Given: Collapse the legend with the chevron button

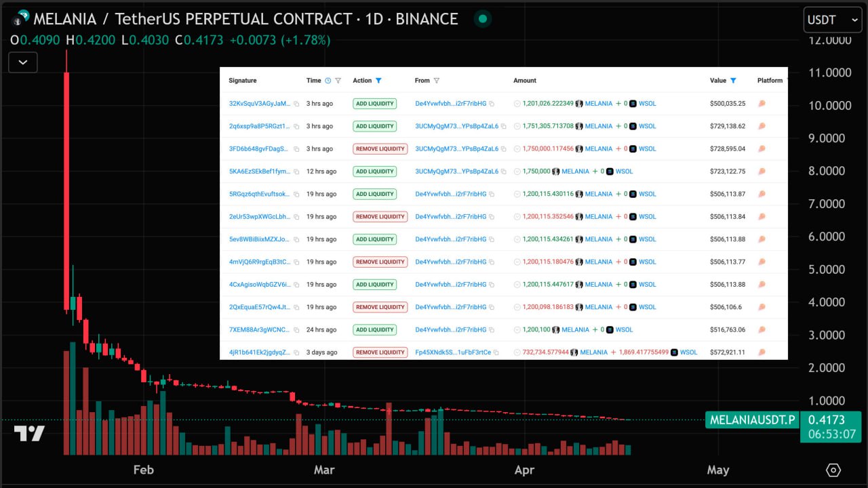Looking at the screenshot, I should 23,62.
